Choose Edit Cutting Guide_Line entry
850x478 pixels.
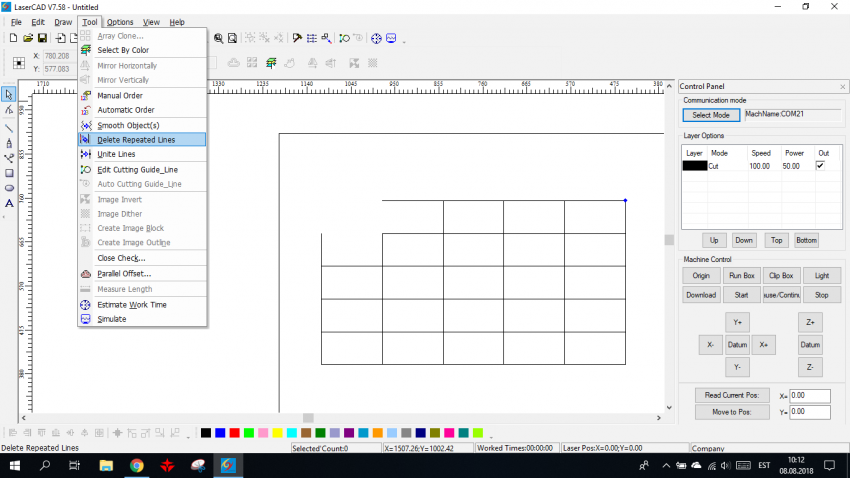pos(142,170)
